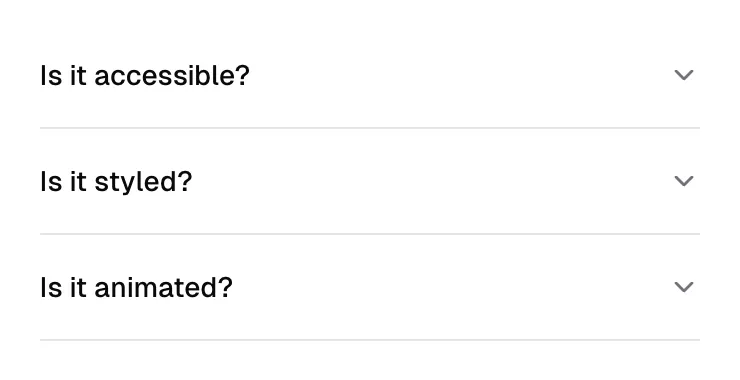Image resolution: width=740 pixels, height=380 pixels.
Task: Select the "Is it styled?" question text
Action: (x=116, y=182)
